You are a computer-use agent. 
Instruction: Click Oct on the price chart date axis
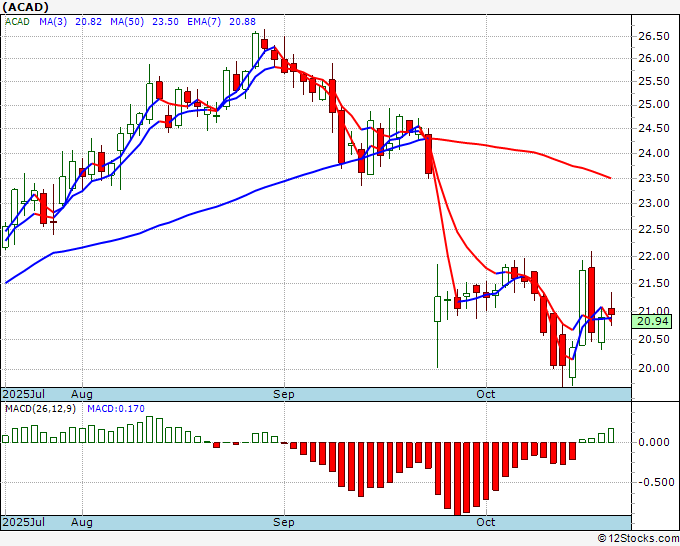click(486, 394)
